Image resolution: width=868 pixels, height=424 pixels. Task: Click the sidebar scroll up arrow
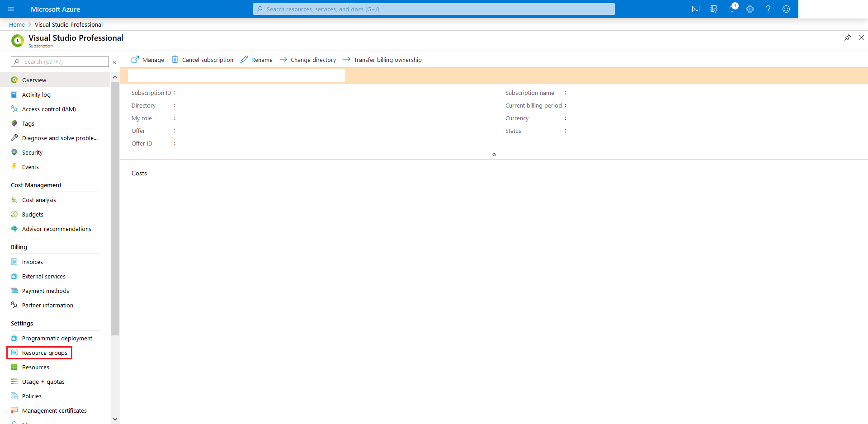[115, 77]
